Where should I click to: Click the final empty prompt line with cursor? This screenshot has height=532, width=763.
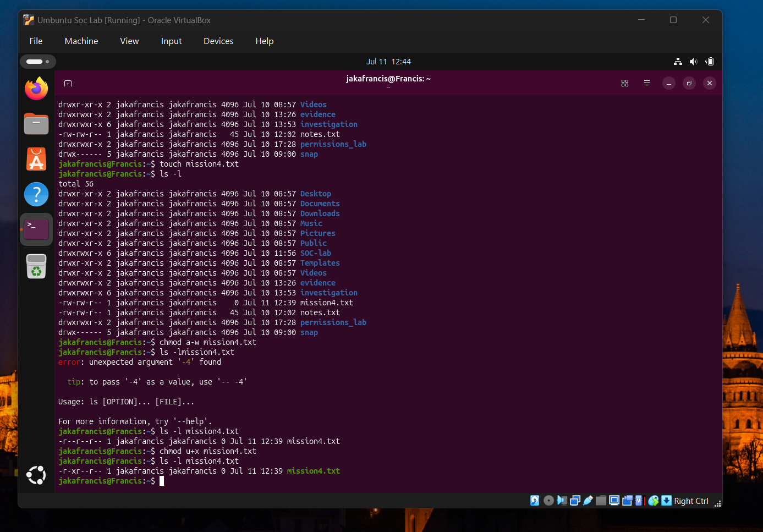pos(111,481)
